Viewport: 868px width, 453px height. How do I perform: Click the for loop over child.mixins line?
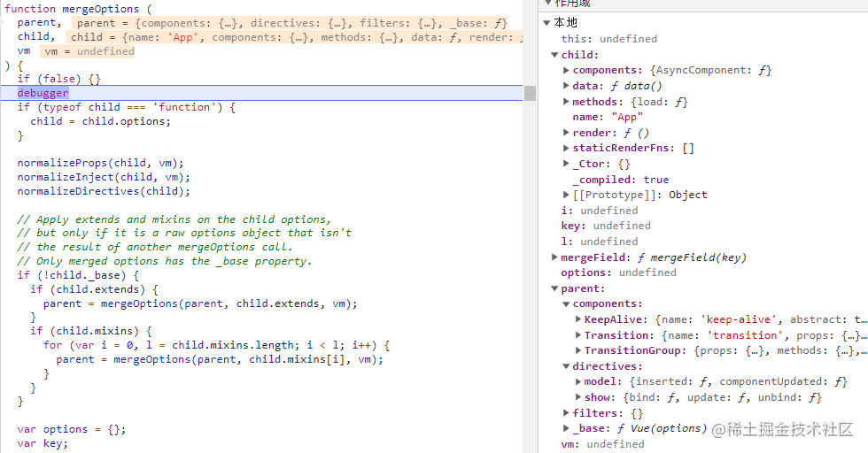[x=216, y=345]
